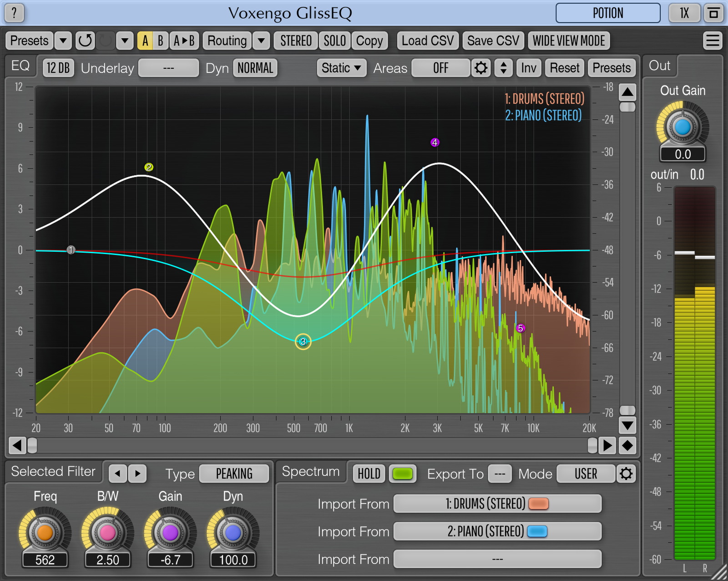Open the Areas settings gear icon
The width and height of the screenshot is (728, 581).
coord(481,68)
